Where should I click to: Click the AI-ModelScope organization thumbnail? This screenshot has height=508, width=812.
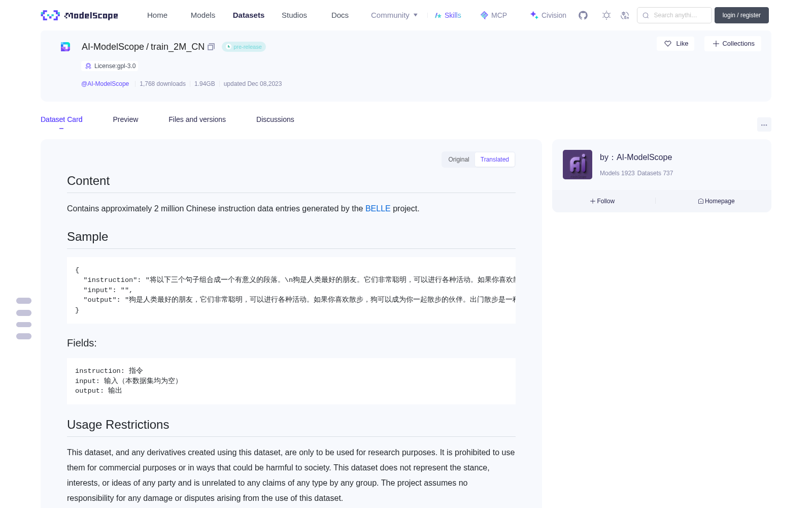pyautogui.click(x=578, y=165)
